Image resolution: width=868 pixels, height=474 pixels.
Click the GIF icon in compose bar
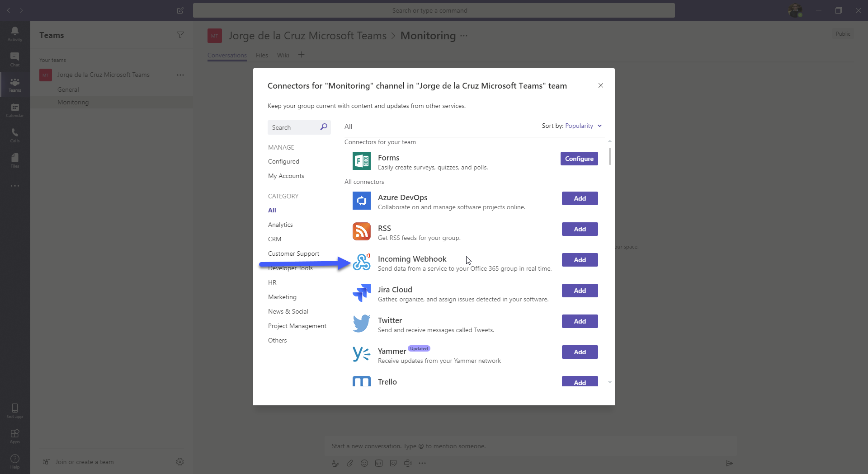379,463
